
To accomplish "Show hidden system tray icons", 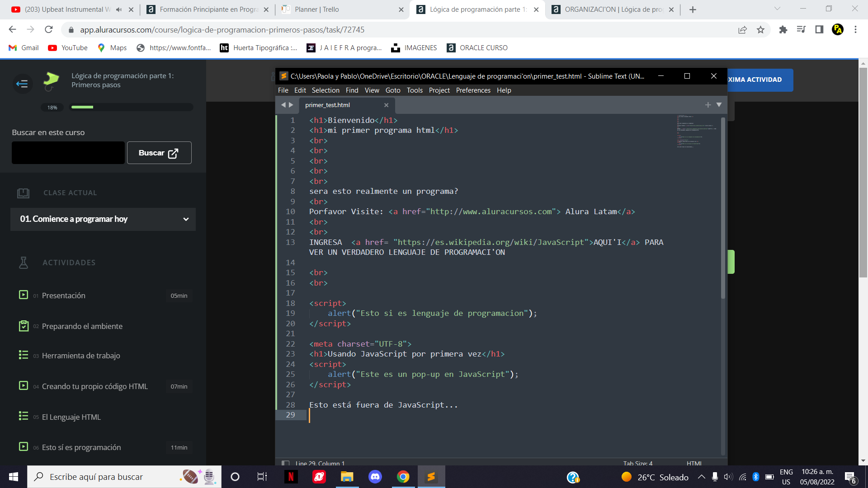I will (701, 477).
